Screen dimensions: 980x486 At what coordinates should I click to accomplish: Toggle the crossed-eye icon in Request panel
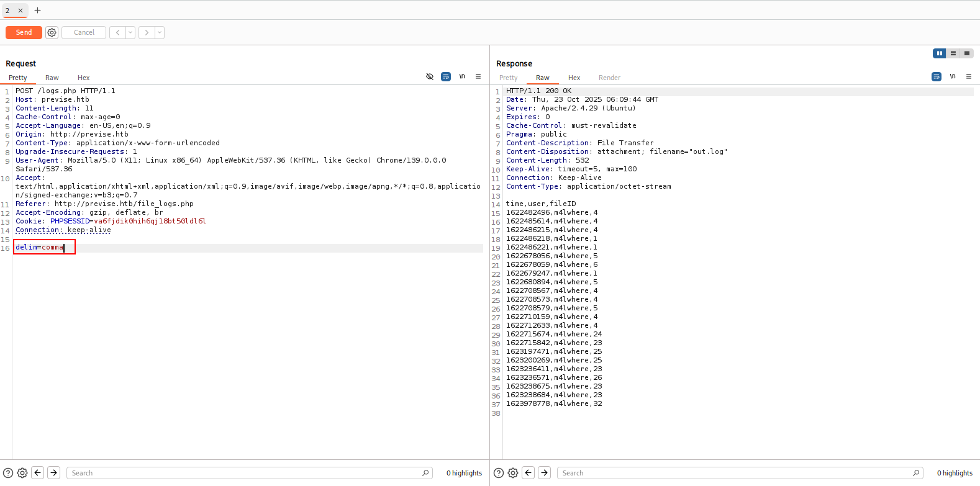tap(430, 76)
